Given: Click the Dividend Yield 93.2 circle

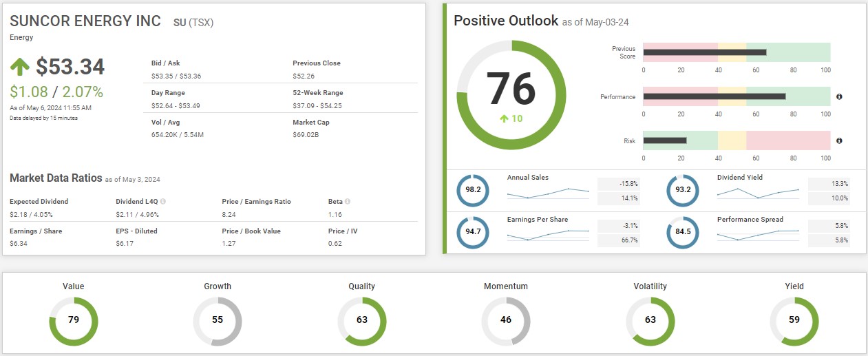Looking at the screenshot, I should (683, 191).
